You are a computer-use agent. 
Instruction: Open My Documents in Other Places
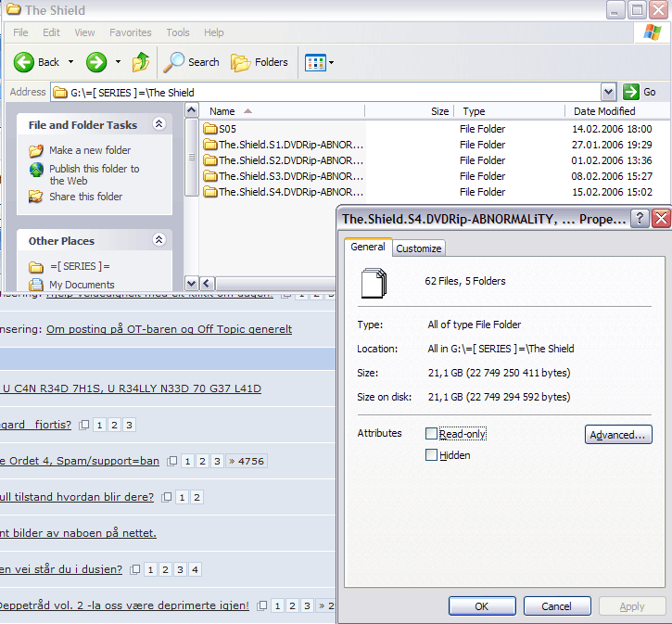point(82,285)
